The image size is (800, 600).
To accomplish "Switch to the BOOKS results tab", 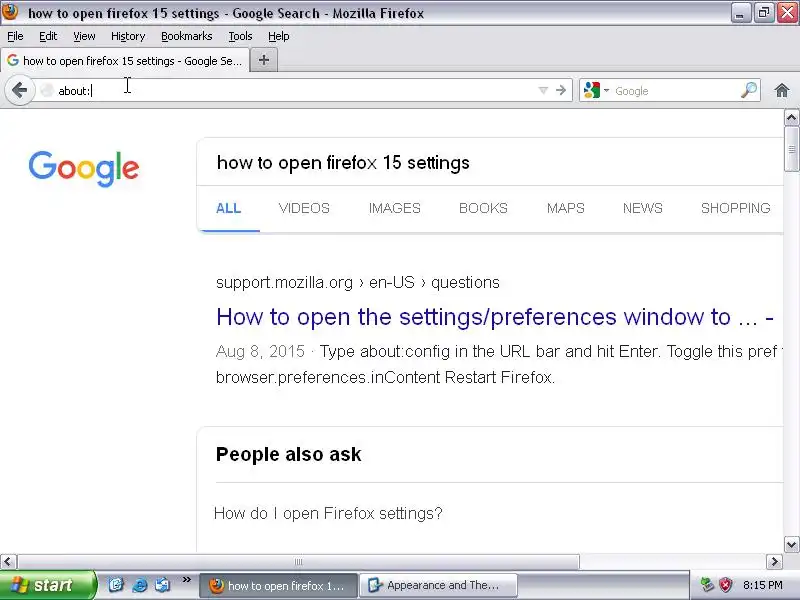I will (483, 208).
